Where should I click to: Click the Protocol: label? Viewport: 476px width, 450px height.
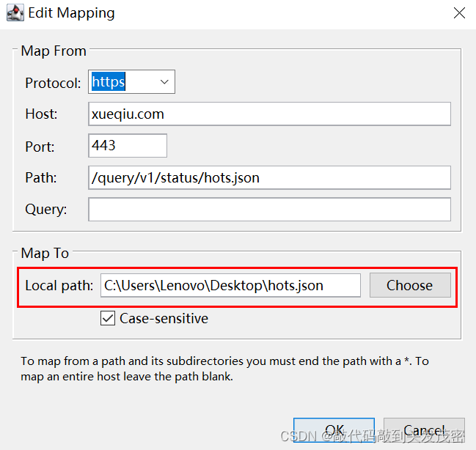coord(53,83)
